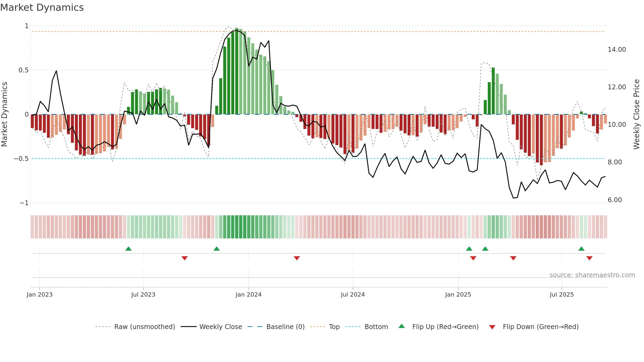
Task: Click the Weekly Close Price axis title
Action: pyautogui.click(x=636, y=114)
